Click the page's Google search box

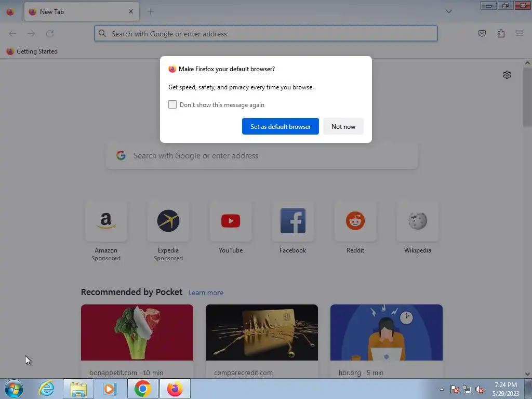(262, 156)
